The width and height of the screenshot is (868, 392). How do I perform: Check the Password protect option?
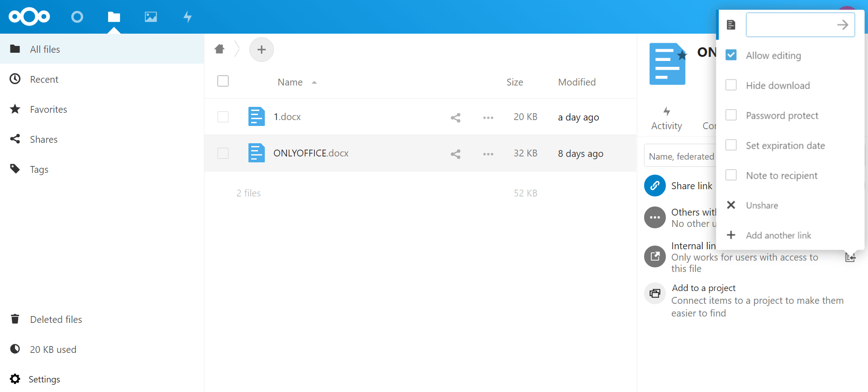click(731, 115)
